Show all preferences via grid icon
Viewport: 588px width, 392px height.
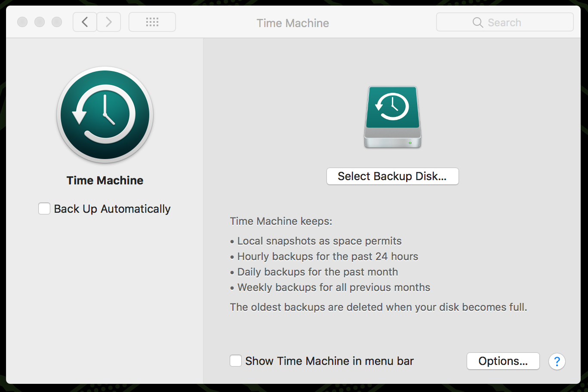[152, 22]
